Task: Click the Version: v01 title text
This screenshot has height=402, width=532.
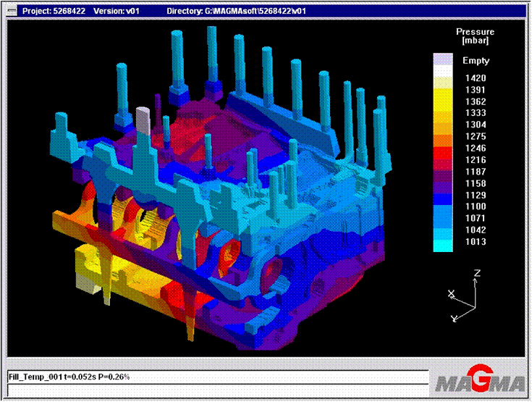Action: (x=117, y=11)
